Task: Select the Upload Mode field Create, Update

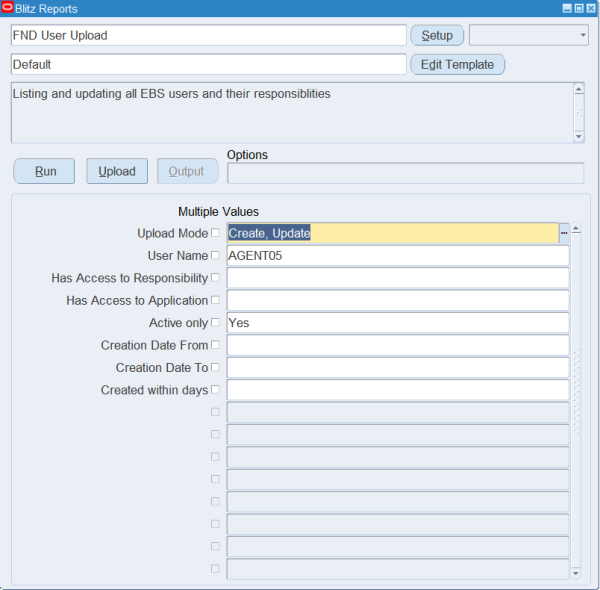Action: (393, 233)
